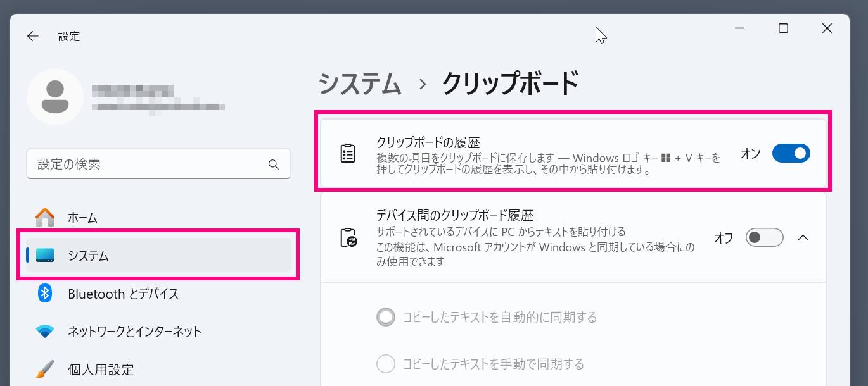Screen dimensions: 868x386
Task: Click the ホーム house icon
Action: tap(45, 218)
